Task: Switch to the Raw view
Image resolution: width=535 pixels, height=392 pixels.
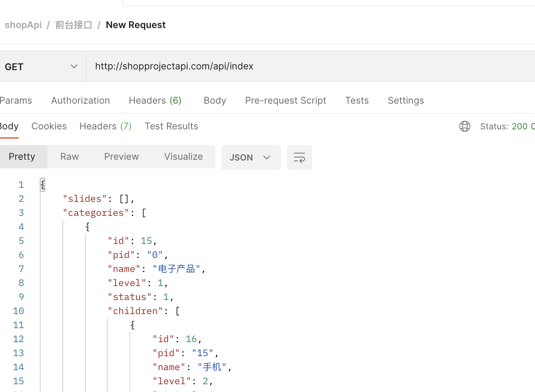Action: pyautogui.click(x=69, y=157)
